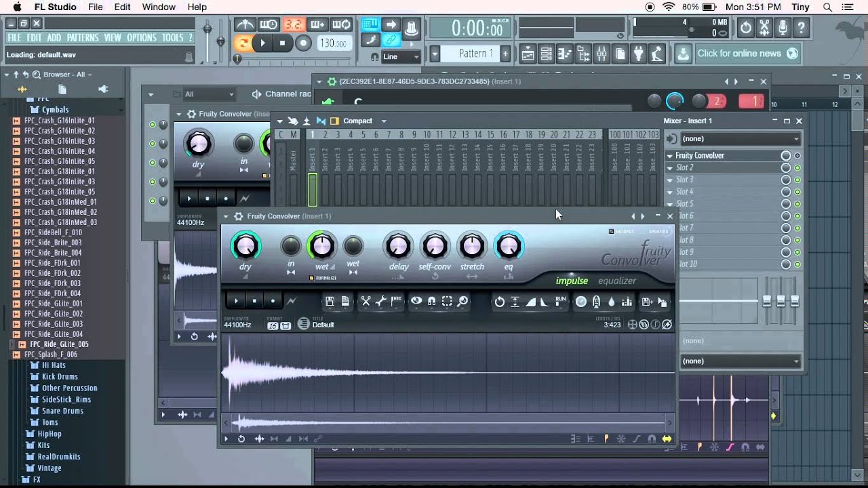
Task: Expand the Kick Drums folder in browser
Action: (x=60, y=377)
